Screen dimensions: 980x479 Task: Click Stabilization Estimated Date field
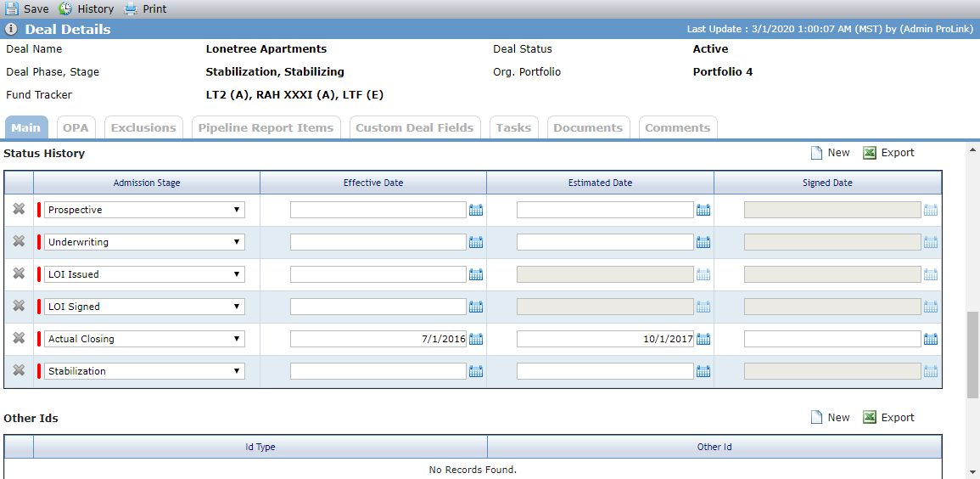pos(605,371)
